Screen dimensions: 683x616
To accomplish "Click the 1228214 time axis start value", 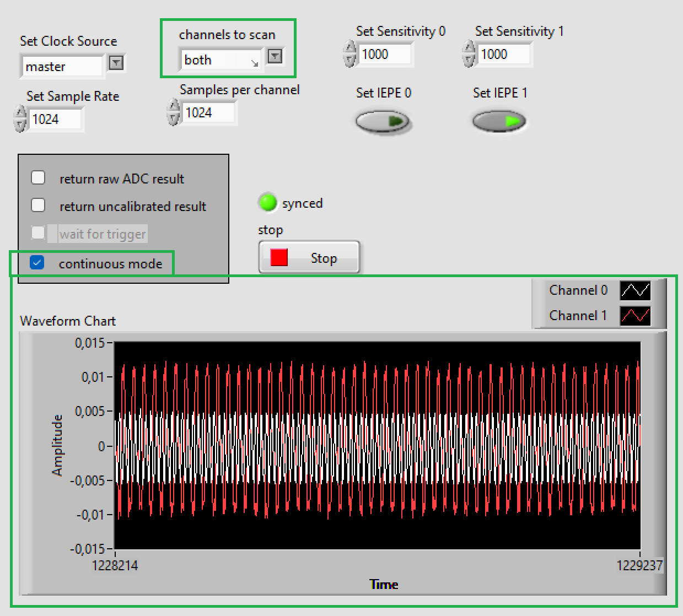I will coord(115,566).
